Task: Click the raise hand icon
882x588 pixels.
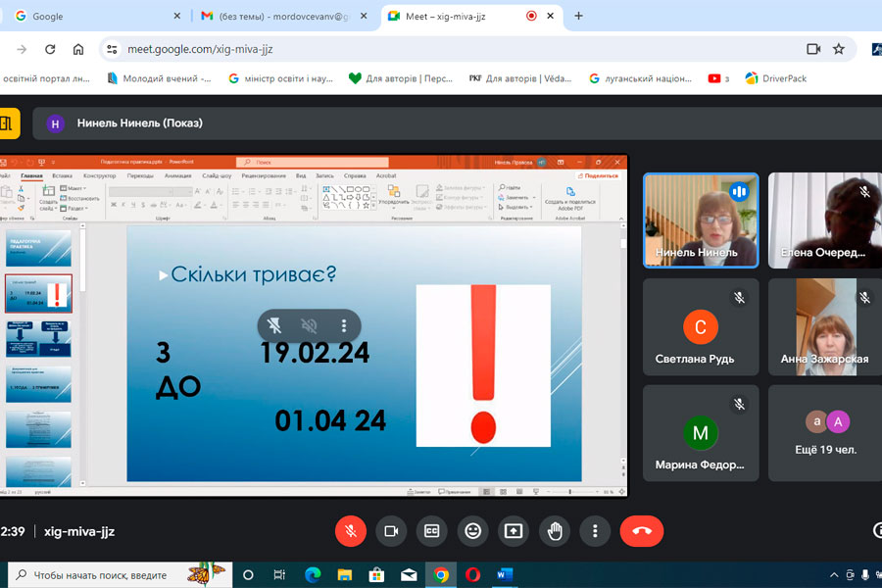Action: [555, 531]
